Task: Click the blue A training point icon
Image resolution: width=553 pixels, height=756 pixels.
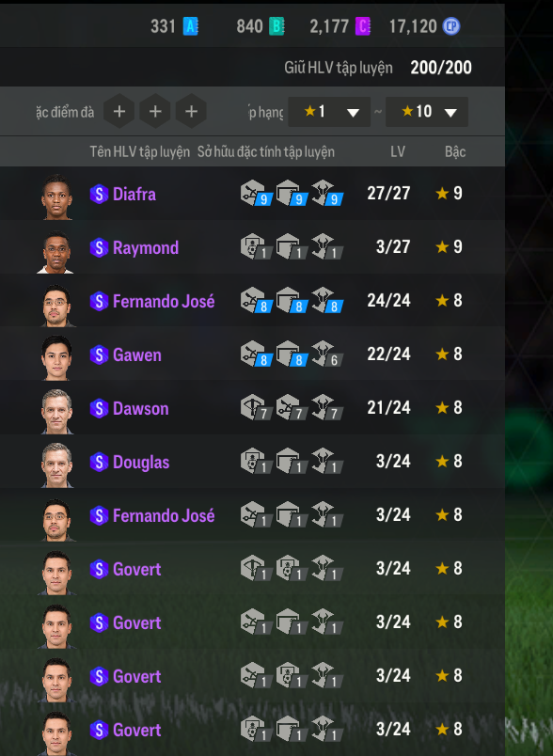Action: tap(190, 26)
